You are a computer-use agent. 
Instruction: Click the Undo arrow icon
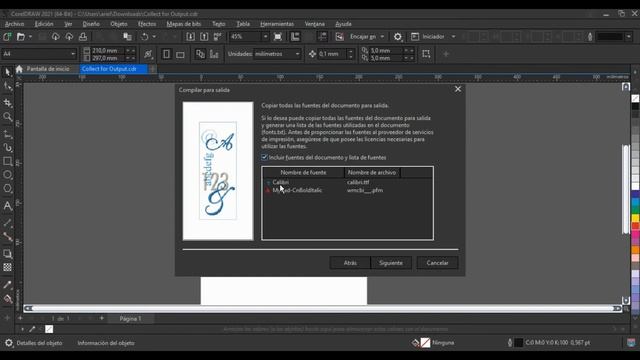[x=144, y=37]
